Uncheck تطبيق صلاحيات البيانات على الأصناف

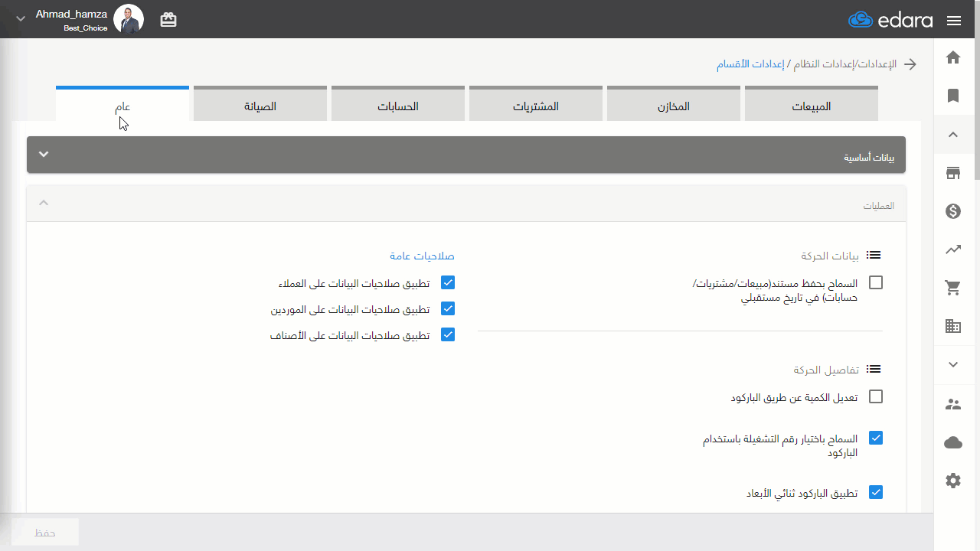[448, 334]
